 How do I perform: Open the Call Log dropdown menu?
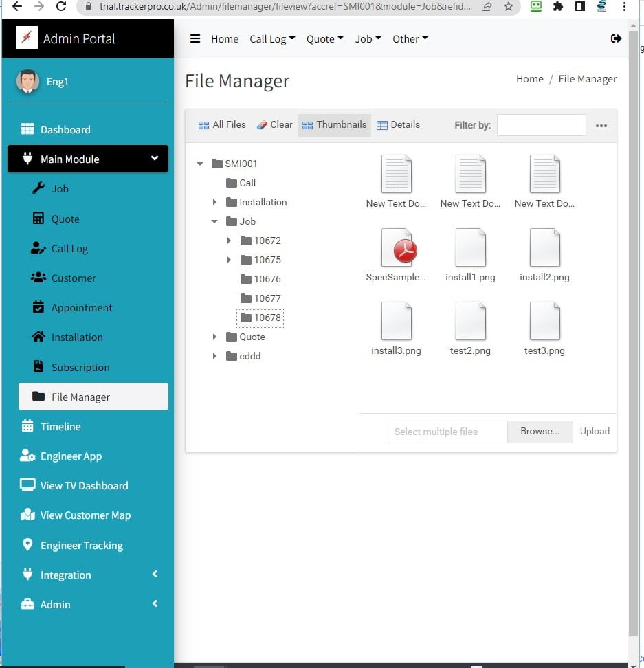tap(272, 39)
